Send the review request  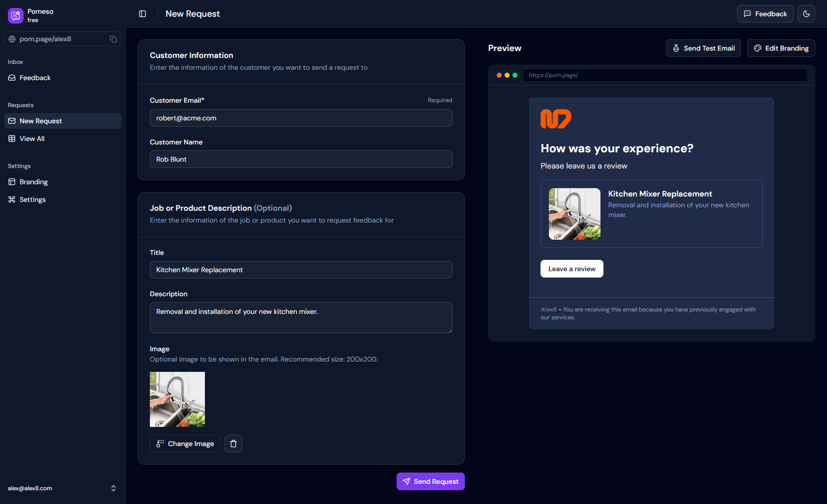(430, 481)
